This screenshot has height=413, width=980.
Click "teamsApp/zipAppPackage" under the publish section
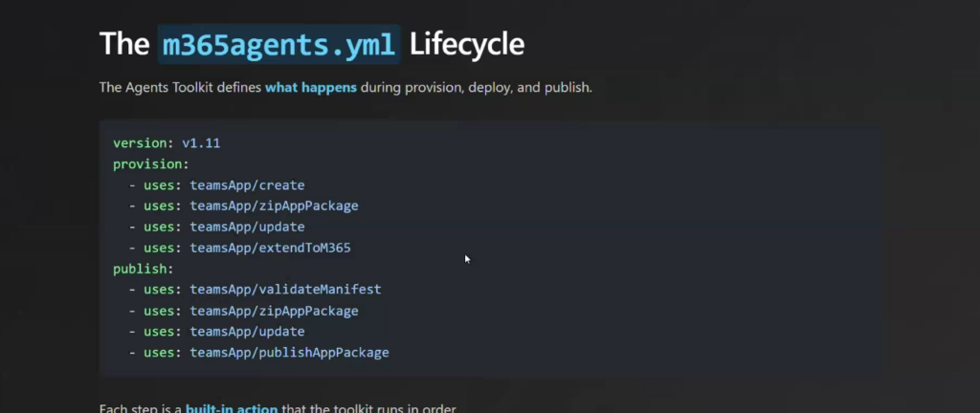(275, 311)
